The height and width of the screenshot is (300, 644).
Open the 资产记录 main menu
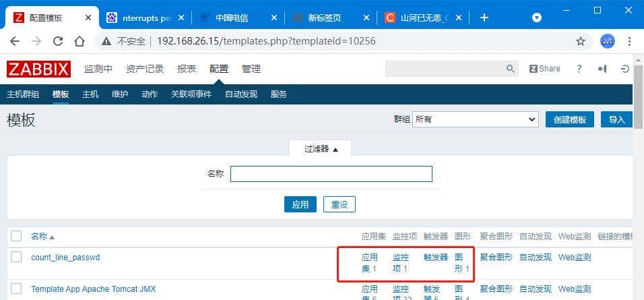point(145,69)
